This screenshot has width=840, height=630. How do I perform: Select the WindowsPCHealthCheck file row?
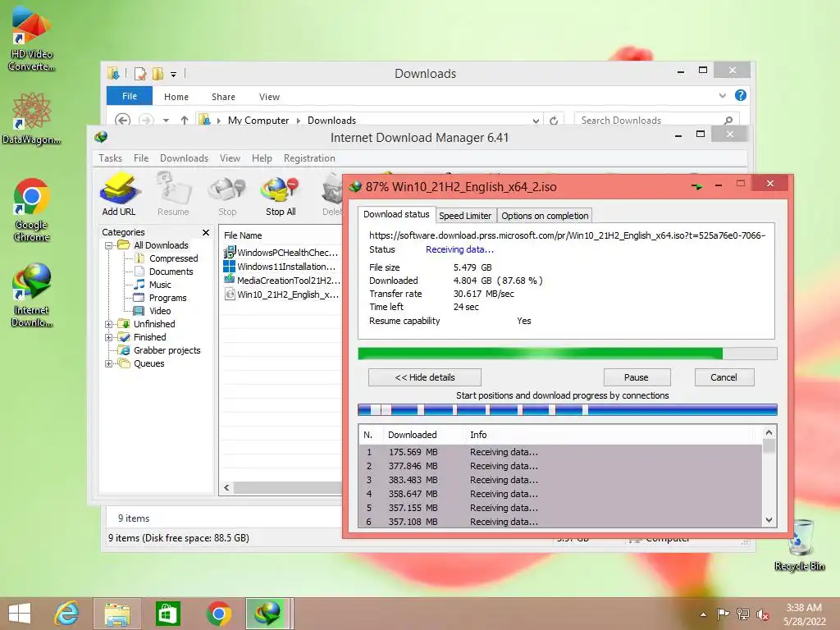[x=282, y=253]
